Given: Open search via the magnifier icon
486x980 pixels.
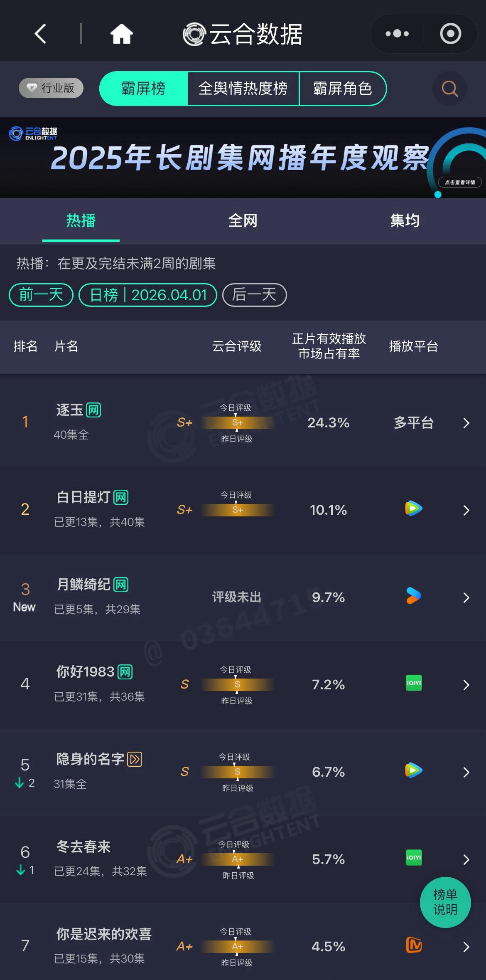Looking at the screenshot, I should coord(449,89).
